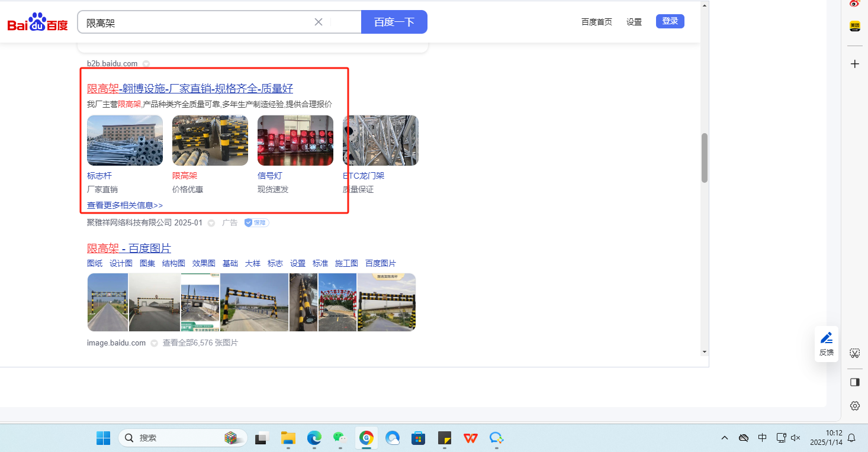This screenshot has height=452, width=868.
Task: Open the clock showing 10:12 2025/1/14
Action: (x=825, y=438)
